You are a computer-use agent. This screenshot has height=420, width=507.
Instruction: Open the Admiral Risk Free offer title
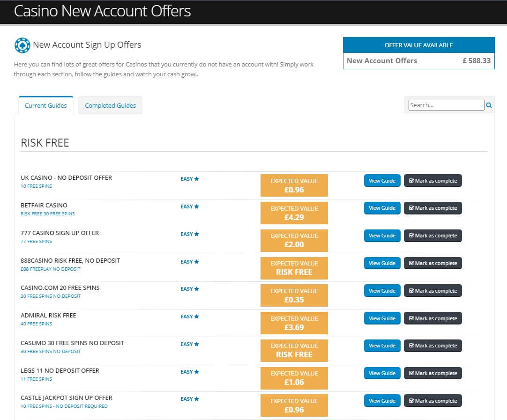tap(48, 316)
